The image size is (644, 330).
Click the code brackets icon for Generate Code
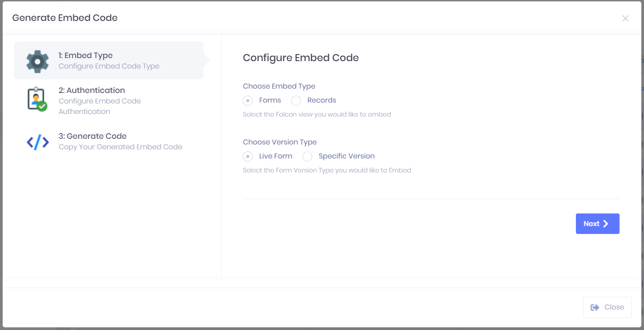(x=38, y=142)
